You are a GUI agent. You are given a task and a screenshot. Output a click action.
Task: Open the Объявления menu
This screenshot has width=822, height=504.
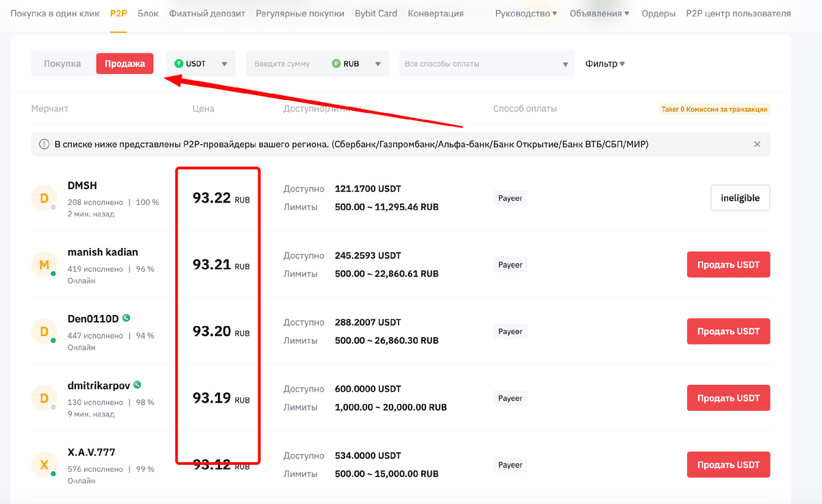[599, 13]
